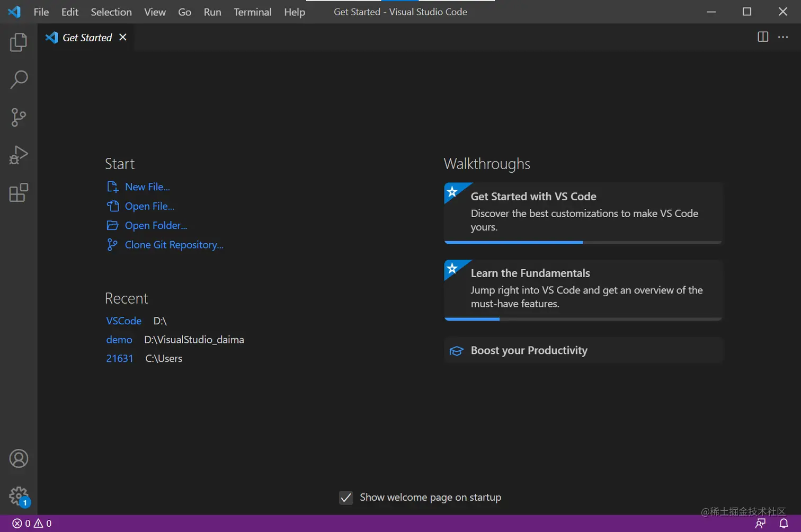Open the Search view in activity bar
Image resolution: width=801 pixels, height=532 pixels.
(x=19, y=79)
